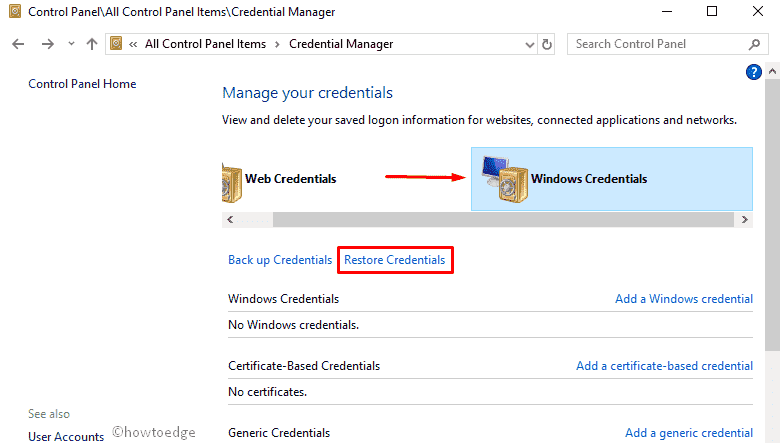Select the Windows Credentials vault
Screen dimensions: 780x443
(611, 179)
